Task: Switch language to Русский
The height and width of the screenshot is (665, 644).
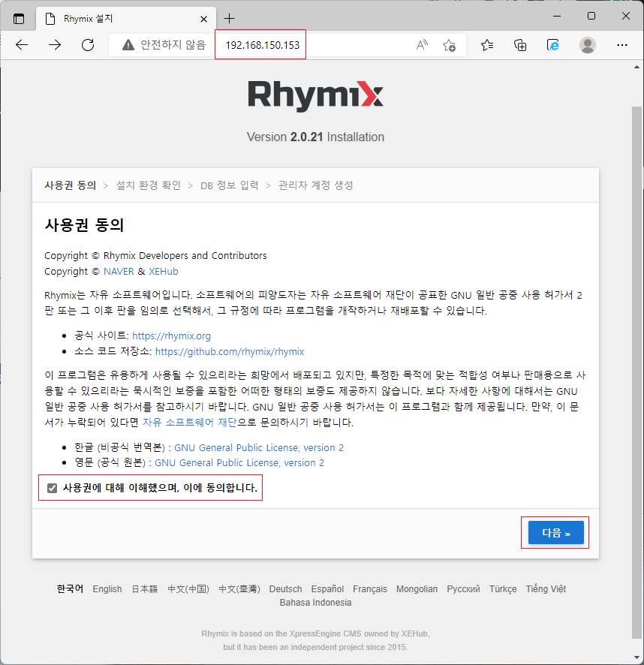Action: click(463, 589)
